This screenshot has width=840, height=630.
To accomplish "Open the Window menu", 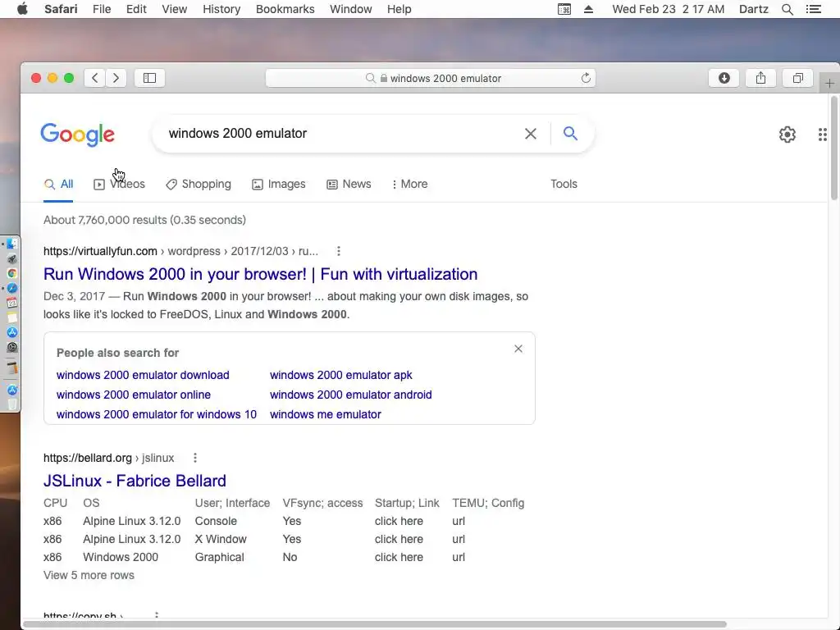I will click(x=351, y=9).
